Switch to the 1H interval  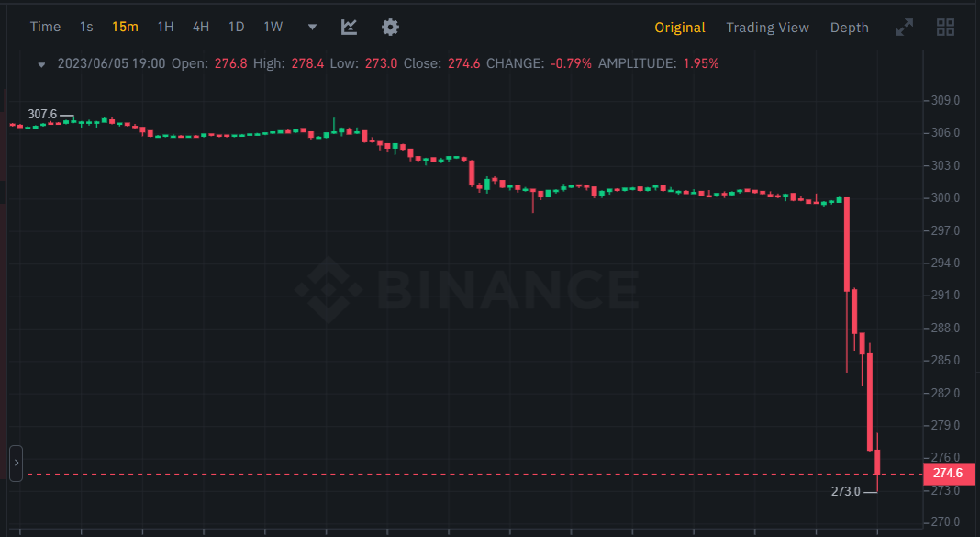165,27
